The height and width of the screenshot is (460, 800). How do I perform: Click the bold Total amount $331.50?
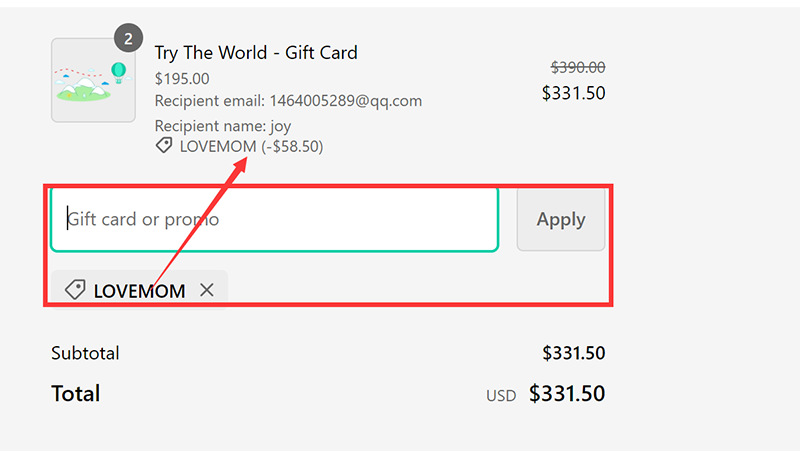[x=567, y=394]
